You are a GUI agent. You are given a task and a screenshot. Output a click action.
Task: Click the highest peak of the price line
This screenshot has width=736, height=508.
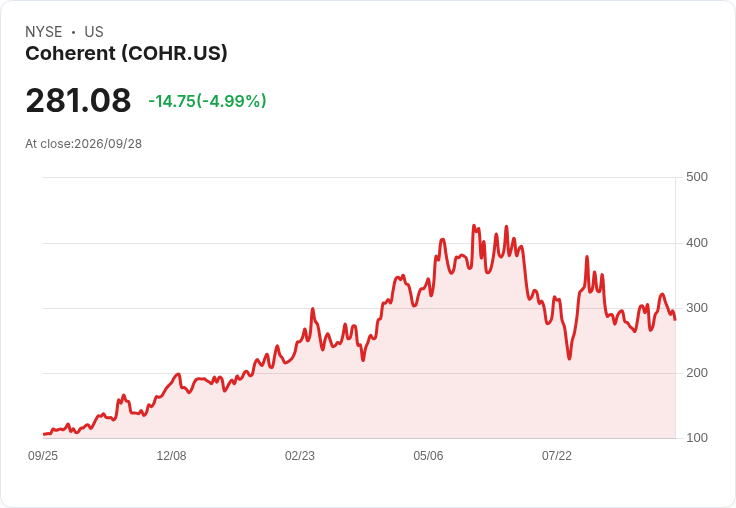coord(474,225)
